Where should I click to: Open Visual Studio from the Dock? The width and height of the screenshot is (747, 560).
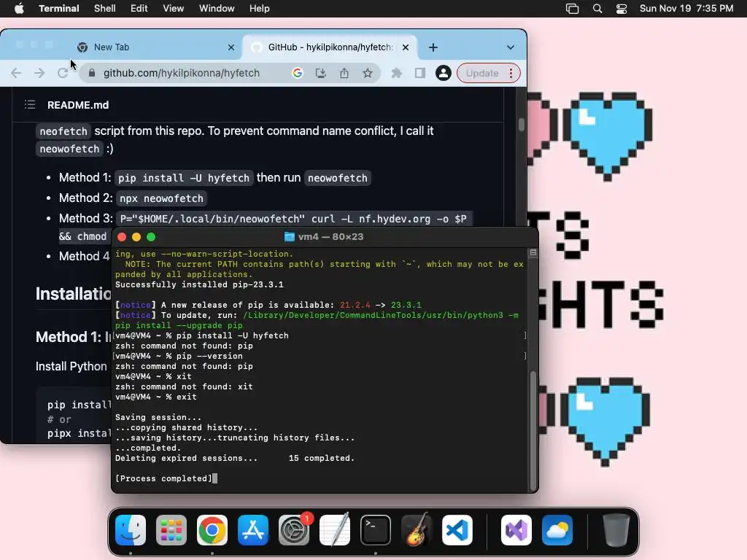tap(516, 530)
